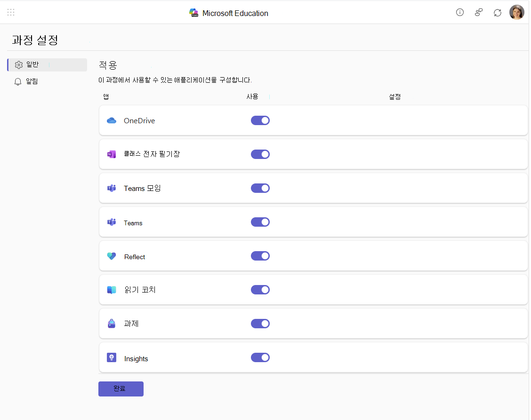Click the OneDrive label text
The height and width of the screenshot is (420, 531).
[x=139, y=121]
